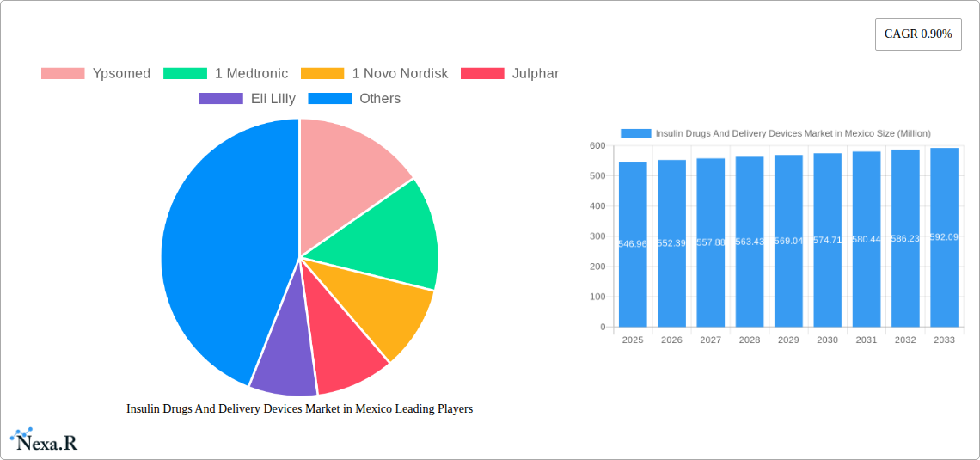Screen dimensions: 980x460
Task: Click the 1 Novo Nordisk legend label
Action: 400,74
